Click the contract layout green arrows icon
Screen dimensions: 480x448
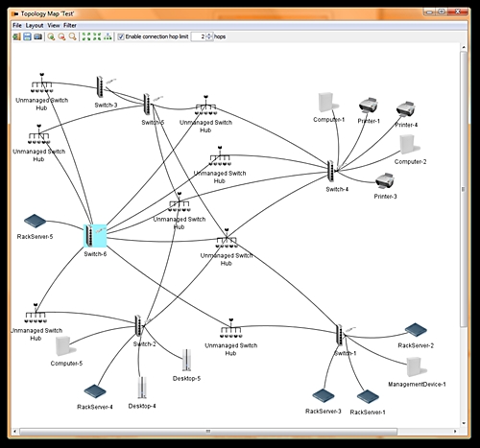point(97,36)
